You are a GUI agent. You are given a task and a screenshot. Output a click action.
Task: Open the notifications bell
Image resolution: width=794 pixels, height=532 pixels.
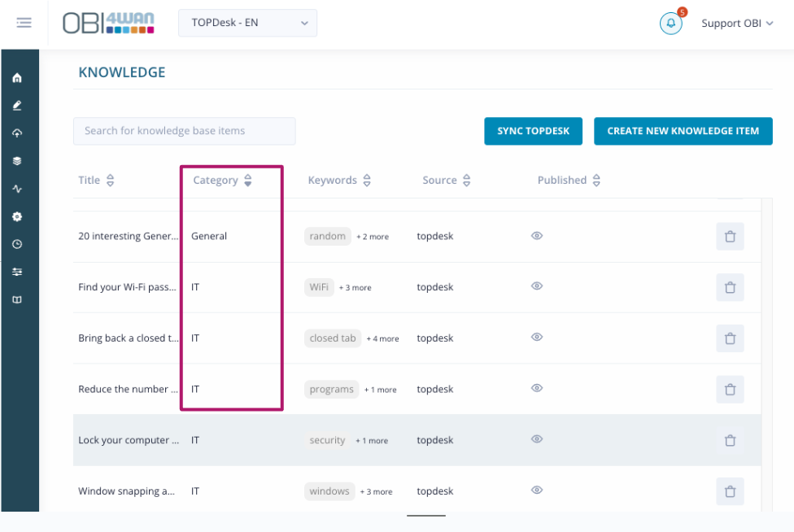click(x=671, y=24)
